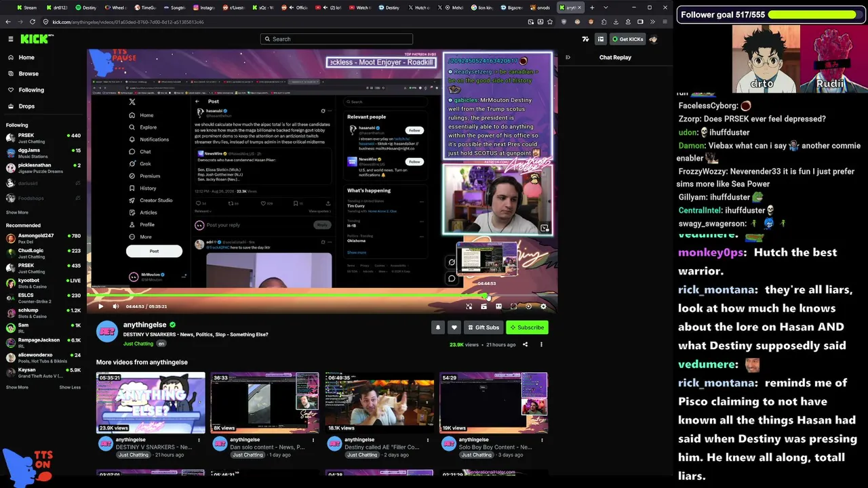Mute the video volume

pyautogui.click(x=115, y=306)
